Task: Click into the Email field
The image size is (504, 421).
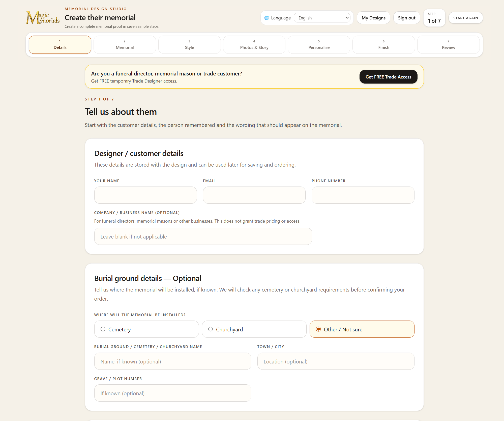Action: [254, 195]
